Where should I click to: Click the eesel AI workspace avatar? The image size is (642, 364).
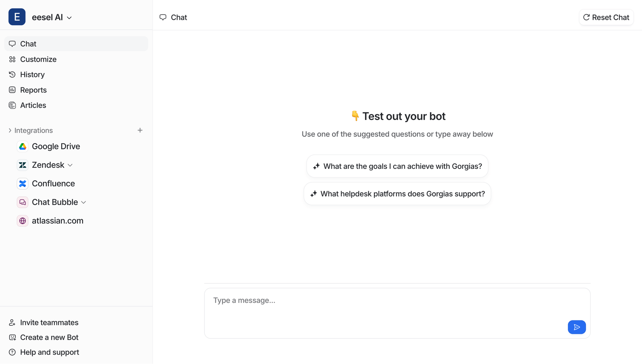click(x=17, y=17)
